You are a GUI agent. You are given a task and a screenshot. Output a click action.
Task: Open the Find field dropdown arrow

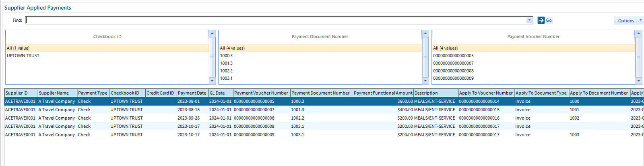click(x=529, y=20)
